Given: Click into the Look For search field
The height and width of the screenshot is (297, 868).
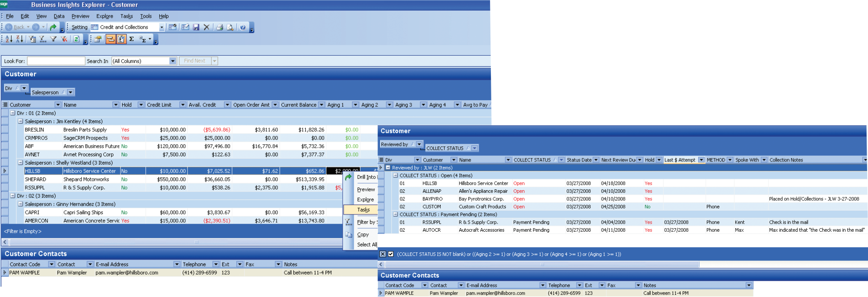Looking at the screenshot, I should (x=56, y=61).
